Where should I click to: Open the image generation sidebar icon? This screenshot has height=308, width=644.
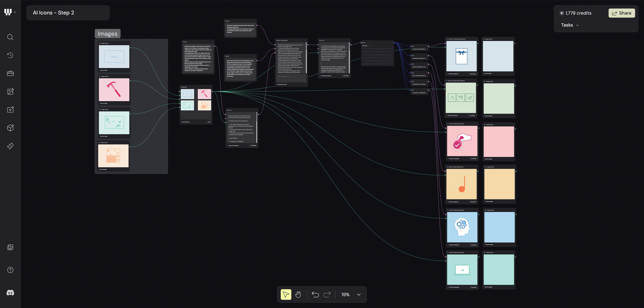point(10,92)
